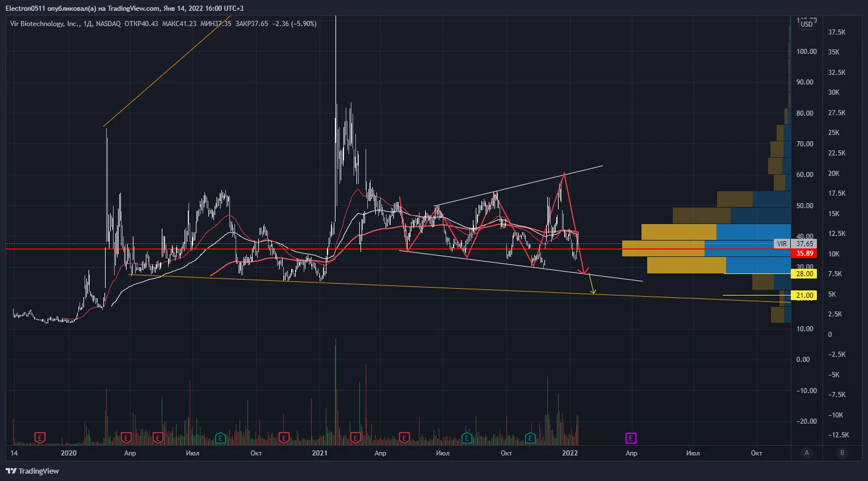Click the МИН37.35 low value

[x=216, y=24]
